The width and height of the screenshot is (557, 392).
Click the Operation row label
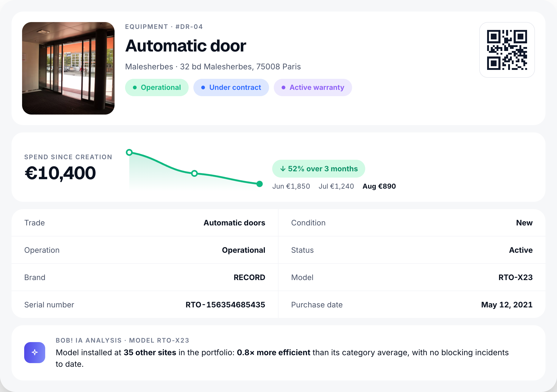tap(42, 250)
